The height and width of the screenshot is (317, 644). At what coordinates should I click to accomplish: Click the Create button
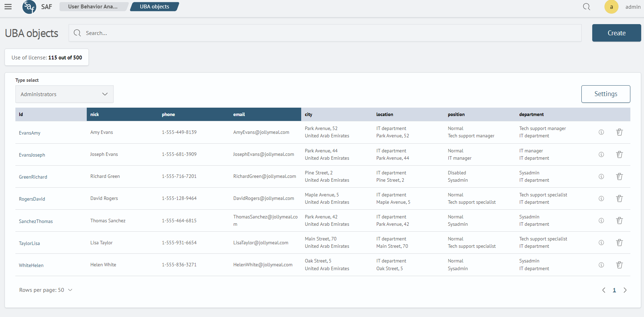616,33
